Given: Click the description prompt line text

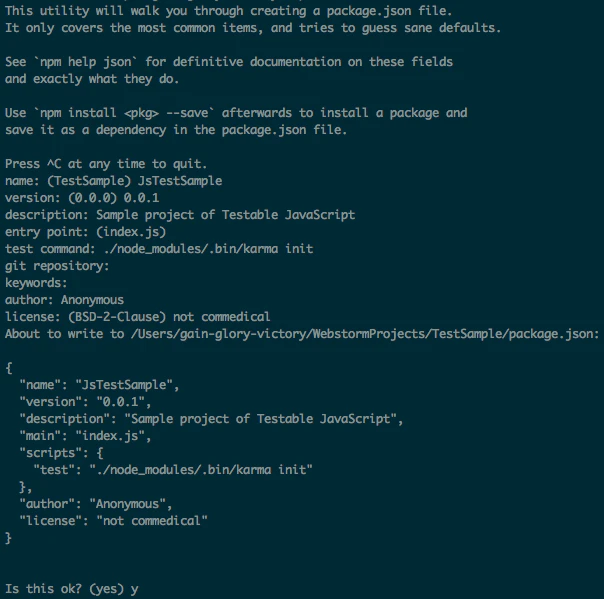Looking at the screenshot, I should [180, 215].
